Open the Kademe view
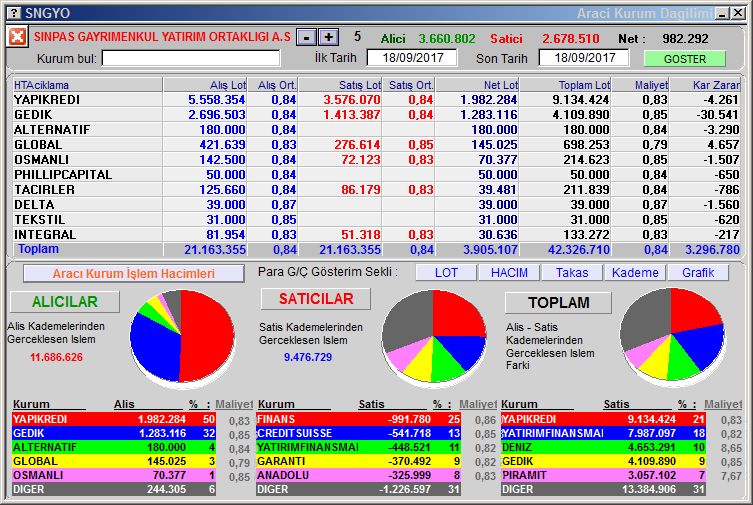Screen dimensions: 753x505 click(635, 273)
